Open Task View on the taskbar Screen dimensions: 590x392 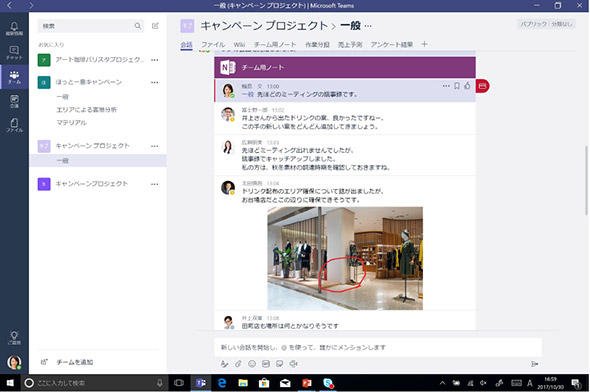(x=179, y=383)
